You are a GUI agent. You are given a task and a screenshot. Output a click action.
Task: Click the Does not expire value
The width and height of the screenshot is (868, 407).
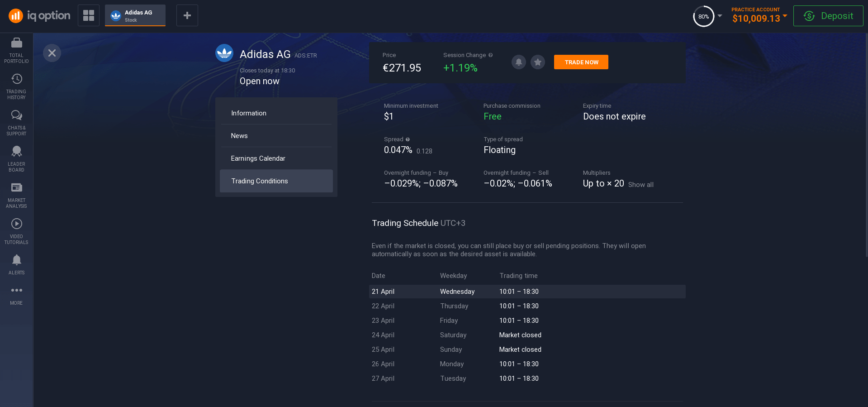(614, 116)
